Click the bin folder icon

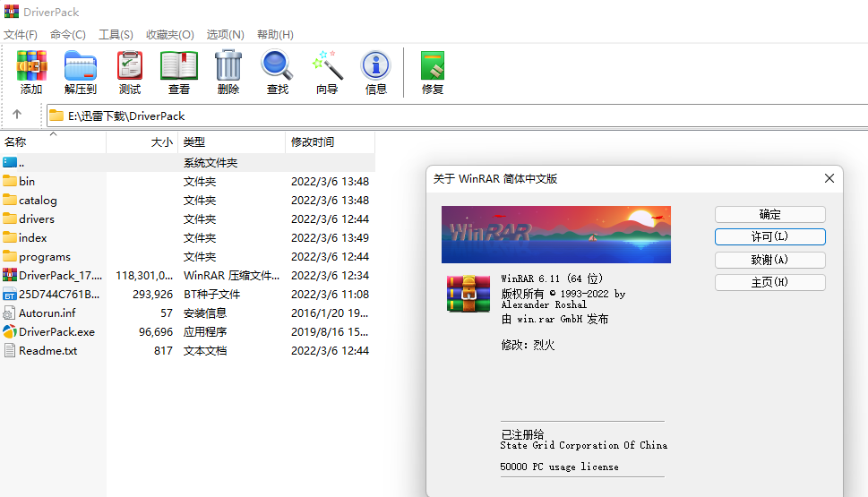pyautogui.click(x=10, y=181)
